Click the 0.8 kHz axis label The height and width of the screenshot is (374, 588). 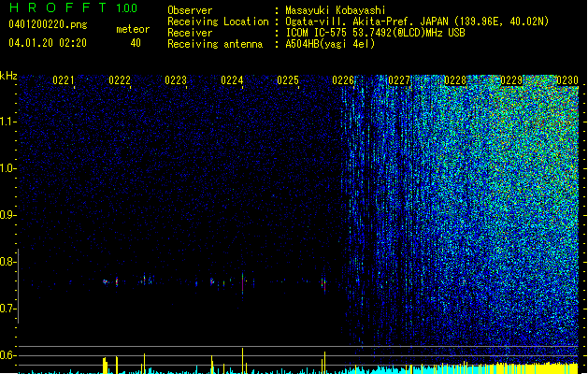[x=7, y=262]
